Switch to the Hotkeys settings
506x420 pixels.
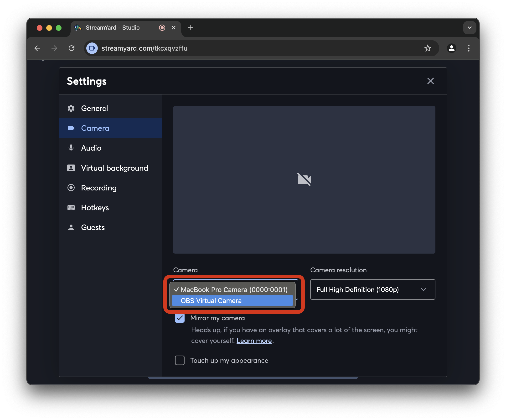110,208
